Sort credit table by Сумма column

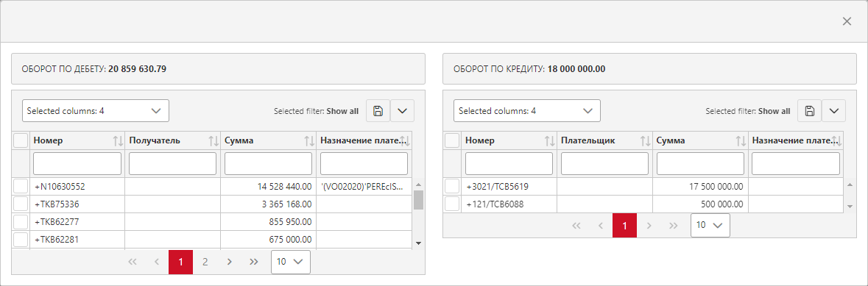pyautogui.click(x=741, y=141)
